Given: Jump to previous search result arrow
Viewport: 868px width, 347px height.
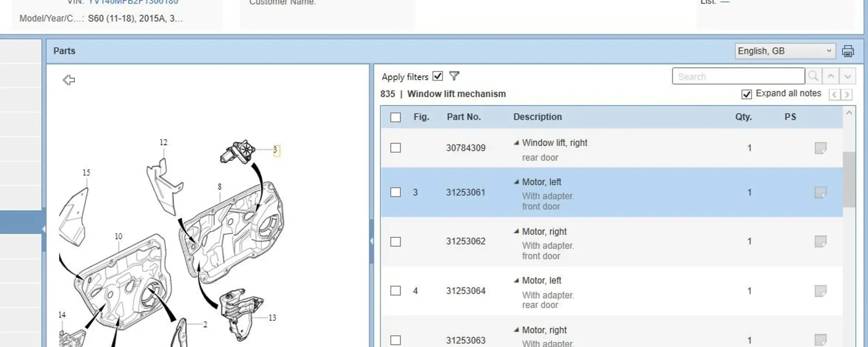Looking at the screenshot, I should pyautogui.click(x=831, y=76).
